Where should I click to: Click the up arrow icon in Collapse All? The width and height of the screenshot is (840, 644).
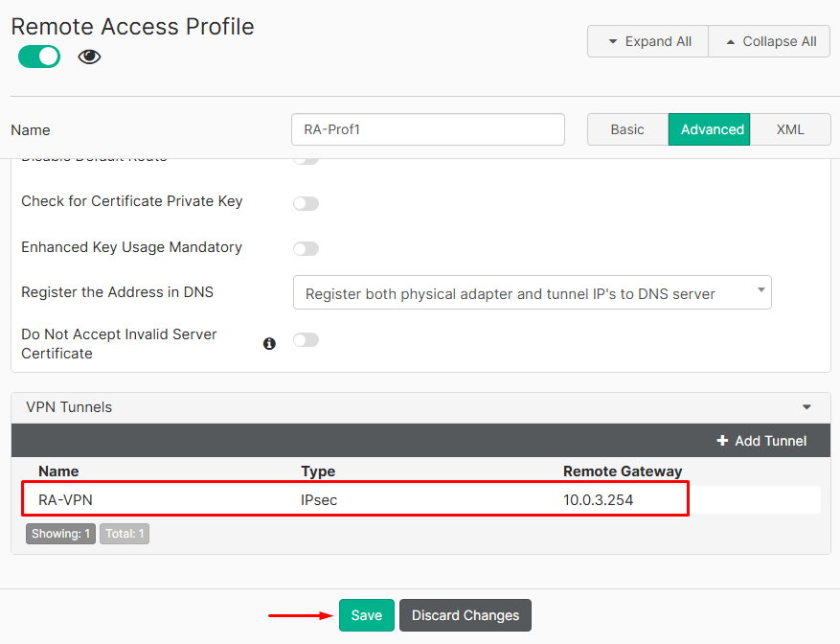(x=730, y=41)
